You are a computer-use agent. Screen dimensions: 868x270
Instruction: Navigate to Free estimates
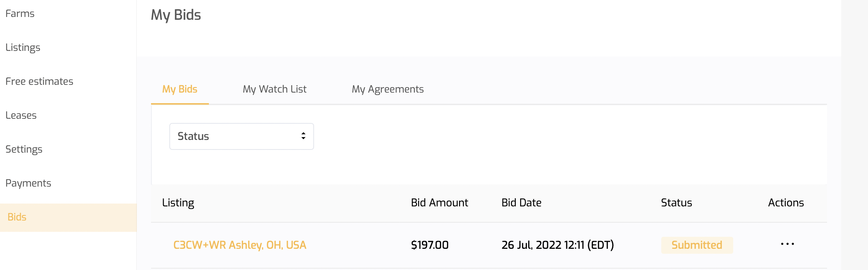40,81
